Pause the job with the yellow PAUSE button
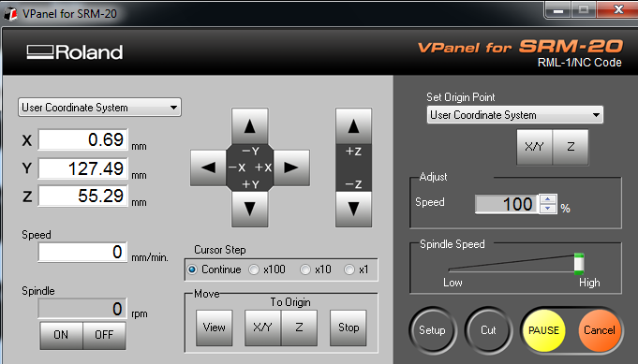Viewport: 638px width, 364px height. tap(543, 330)
